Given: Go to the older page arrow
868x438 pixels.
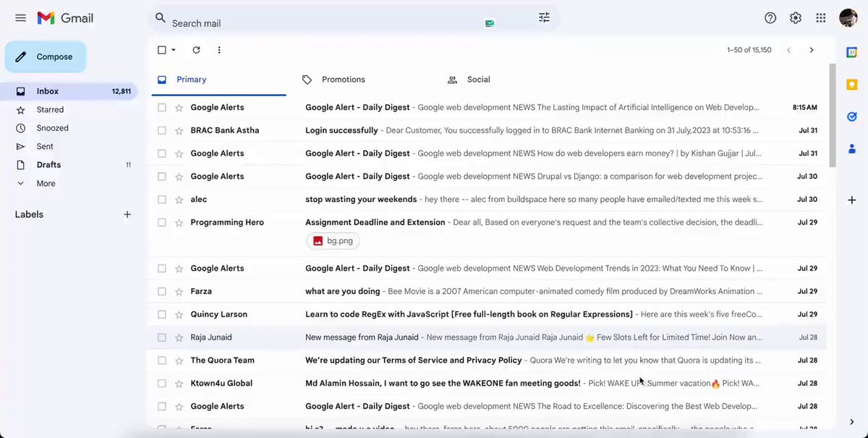Looking at the screenshot, I should coord(812,50).
